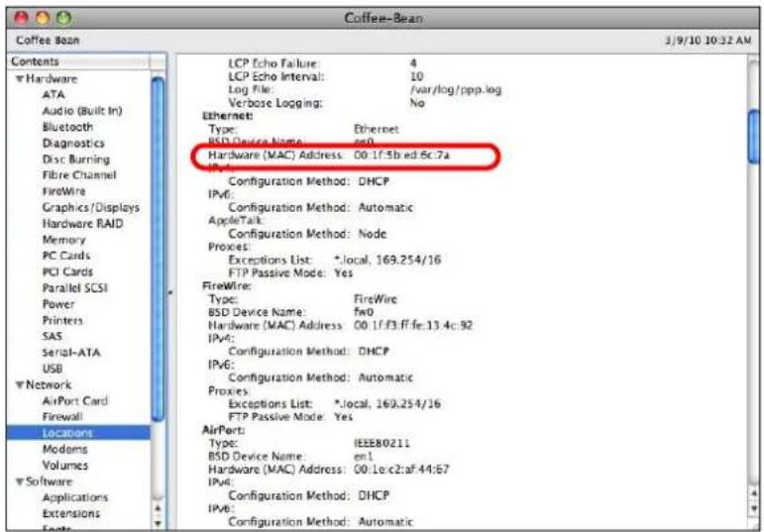The image size is (764, 532).
Task: Open USB hardware information
Action: pos(53,369)
